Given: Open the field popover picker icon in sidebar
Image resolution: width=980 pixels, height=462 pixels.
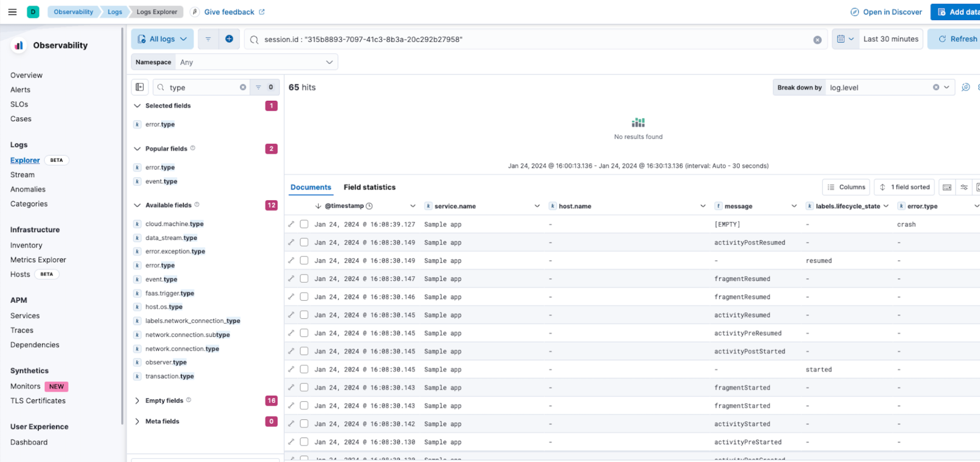Looking at the screenshot, I should 140,87.
